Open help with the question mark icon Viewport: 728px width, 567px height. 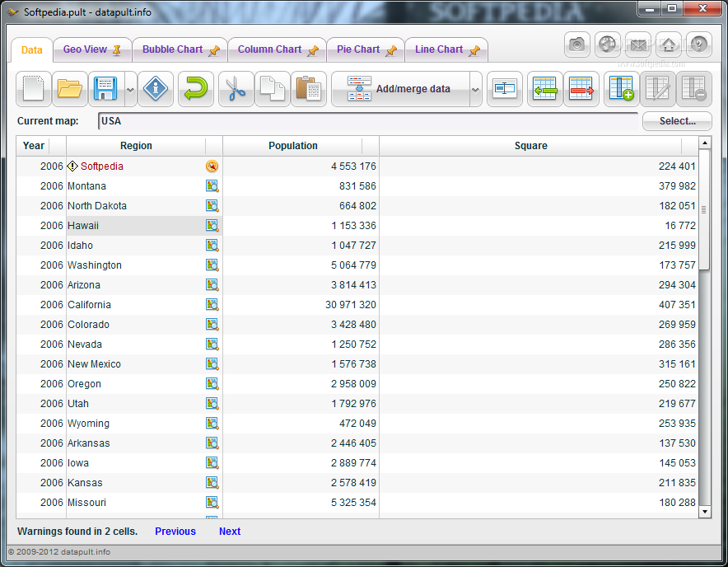[698, 45]
